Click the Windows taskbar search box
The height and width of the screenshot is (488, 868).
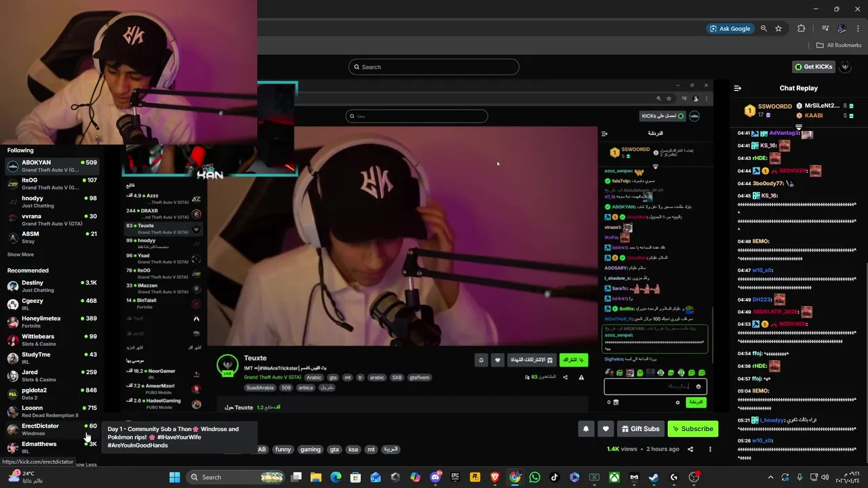tap(234, 477)
